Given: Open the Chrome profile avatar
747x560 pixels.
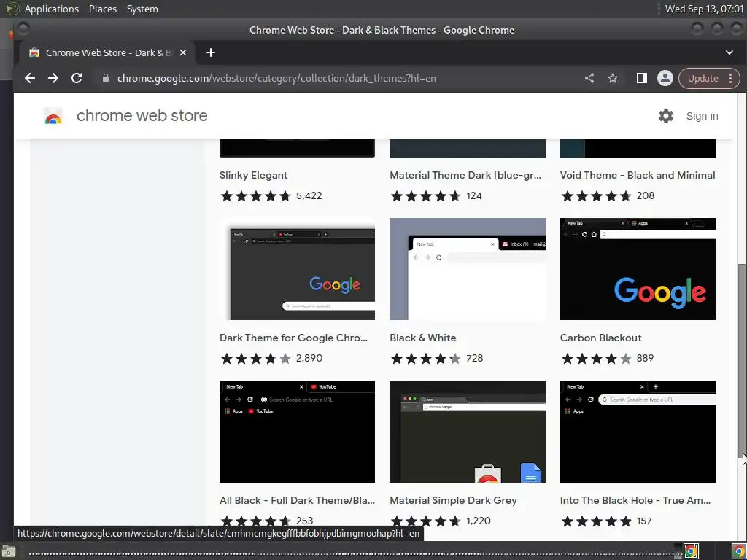Looking at the screenshot, I should pos(665,78).
